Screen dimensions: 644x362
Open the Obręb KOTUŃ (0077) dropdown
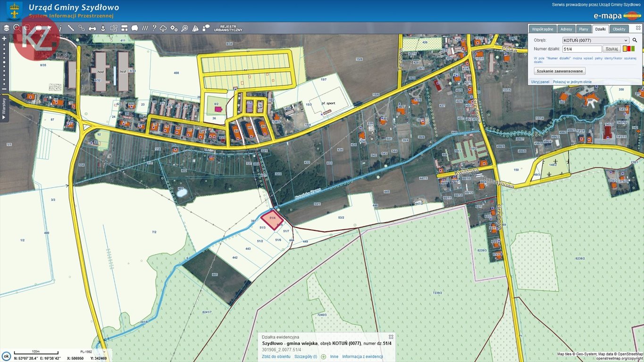click(596, 40)
